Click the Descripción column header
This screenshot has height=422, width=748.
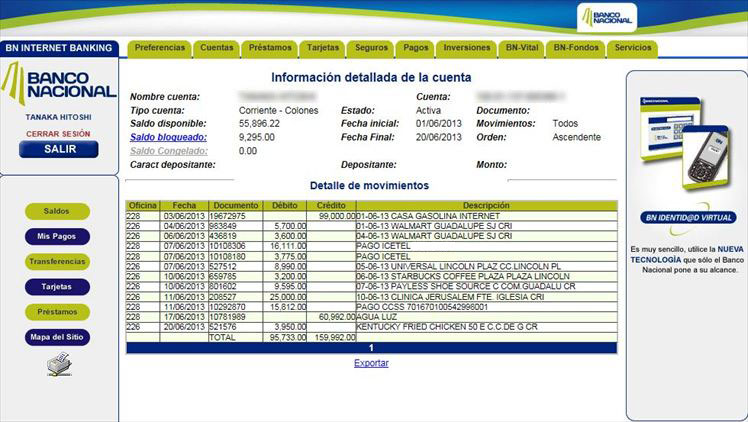point(486,206)
